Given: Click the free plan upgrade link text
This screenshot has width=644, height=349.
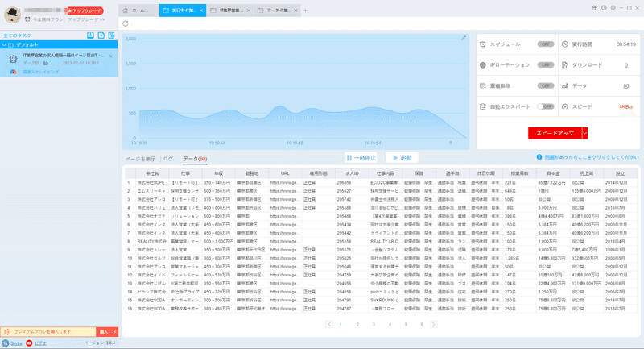Looking at the screenshot, I should (x=68, y=19).
